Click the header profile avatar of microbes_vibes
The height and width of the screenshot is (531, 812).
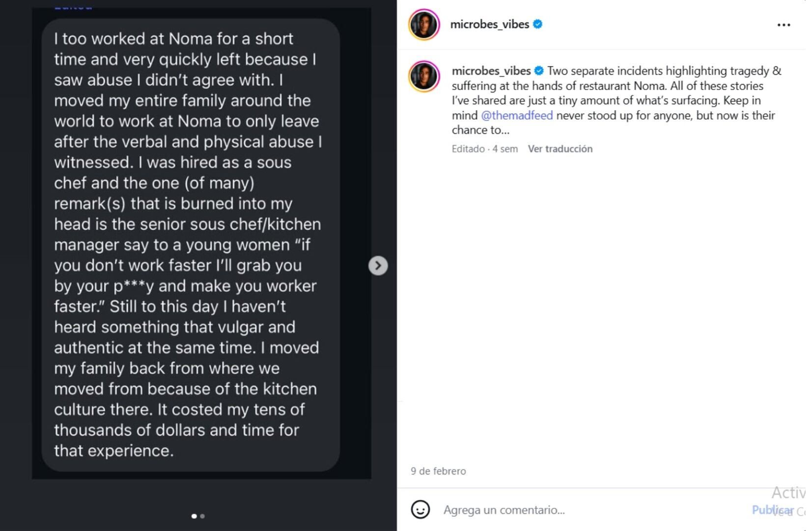click(x=423, y=25)
